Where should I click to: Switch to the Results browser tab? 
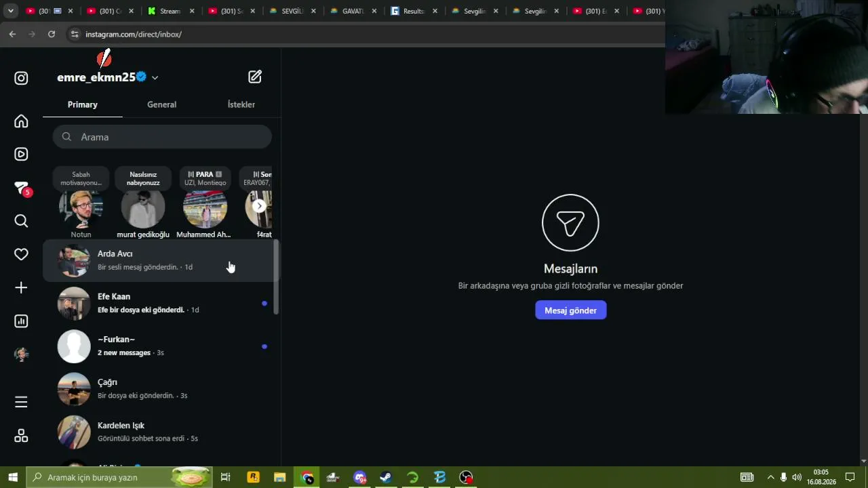click(x=414, y=11)
